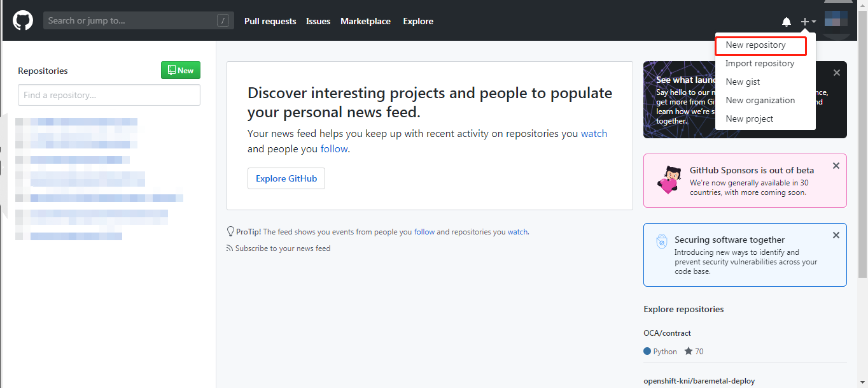Select New repository from menu
Screen dimensions: 868x388
(755, 45)
